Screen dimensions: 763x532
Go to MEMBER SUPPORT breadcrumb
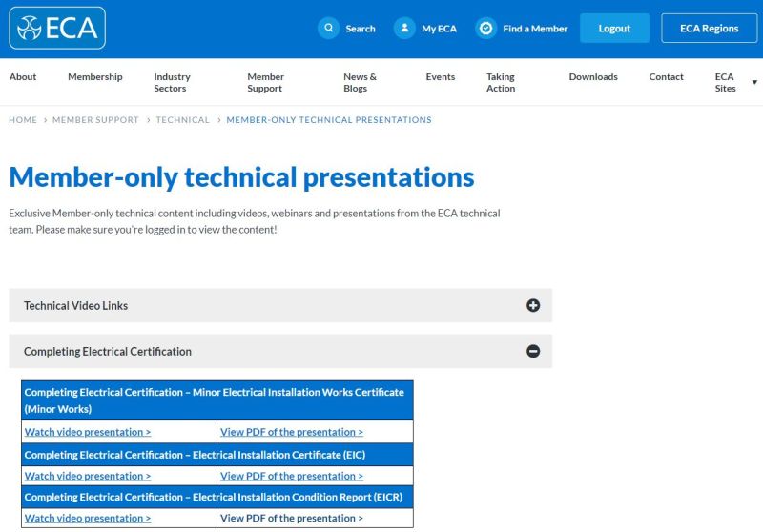click(x=95, y=119)
